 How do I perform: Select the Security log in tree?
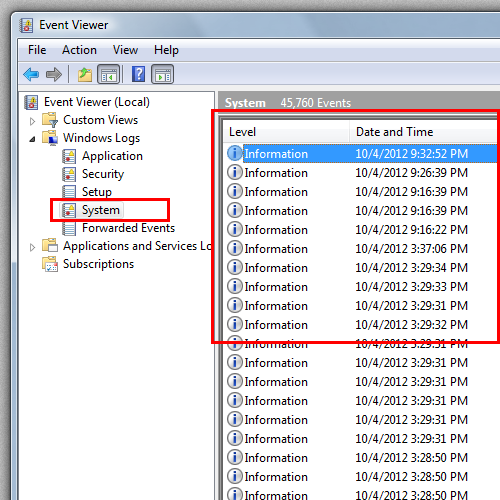(x=103, y=174)
